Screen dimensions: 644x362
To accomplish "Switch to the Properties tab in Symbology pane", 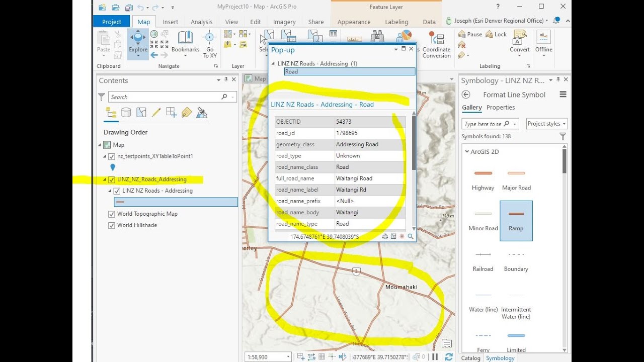I will [501, 108].
